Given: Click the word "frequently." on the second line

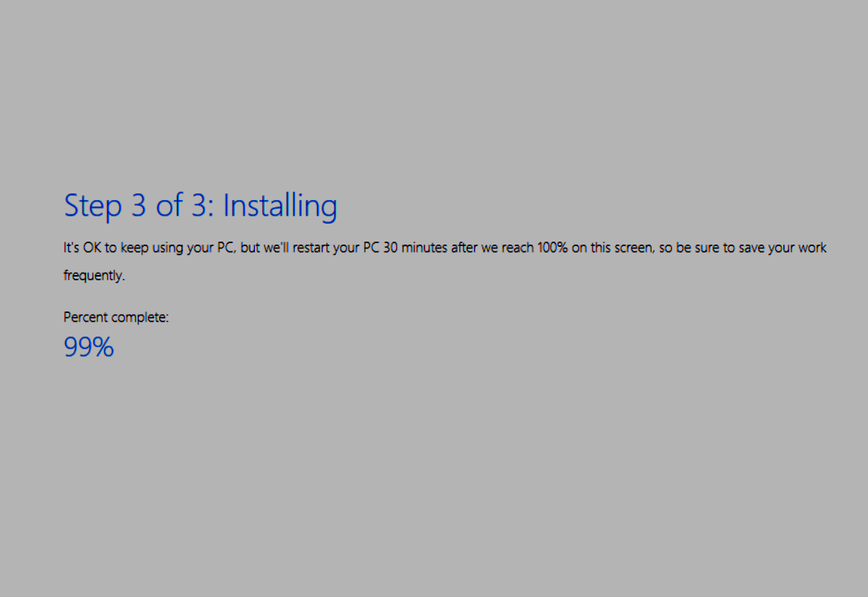Looking at the screenshot, I should point(94,275).
